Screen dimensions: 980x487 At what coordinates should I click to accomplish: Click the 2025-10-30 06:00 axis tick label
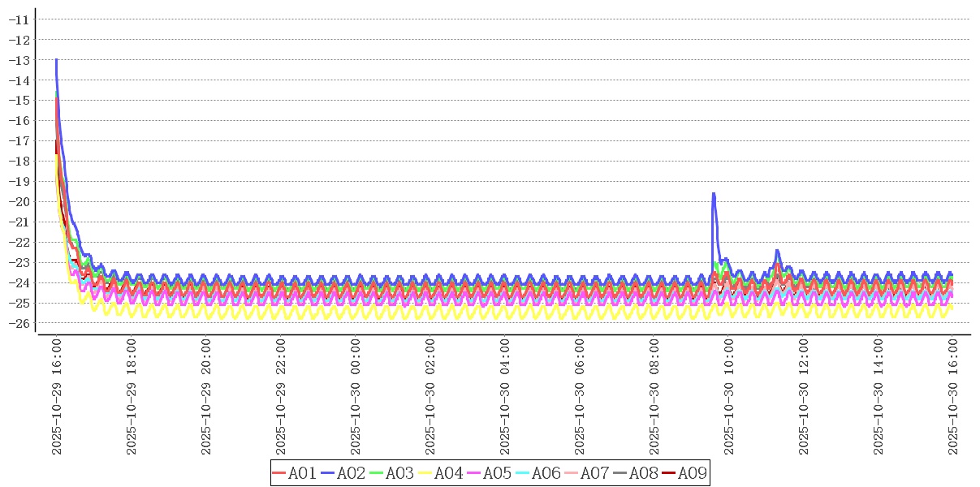(x=580, y=398)
